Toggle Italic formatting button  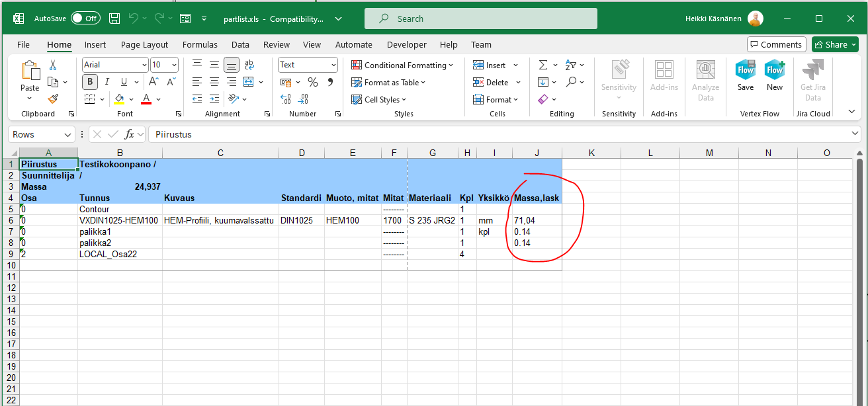[107, 82]
